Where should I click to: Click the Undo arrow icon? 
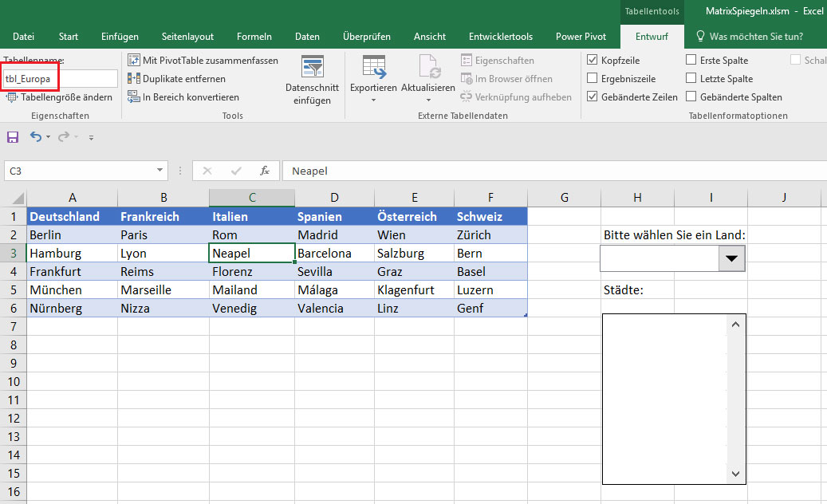click(x=35, y=137)
